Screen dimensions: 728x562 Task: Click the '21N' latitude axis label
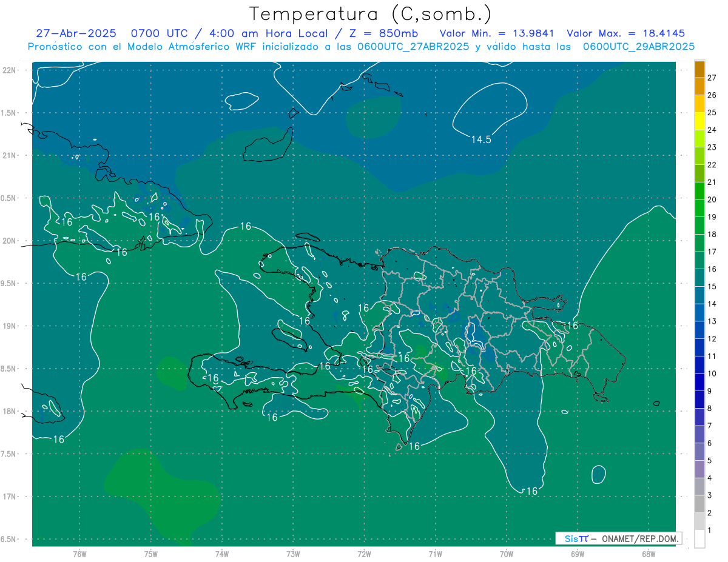(x=9, y=155)
